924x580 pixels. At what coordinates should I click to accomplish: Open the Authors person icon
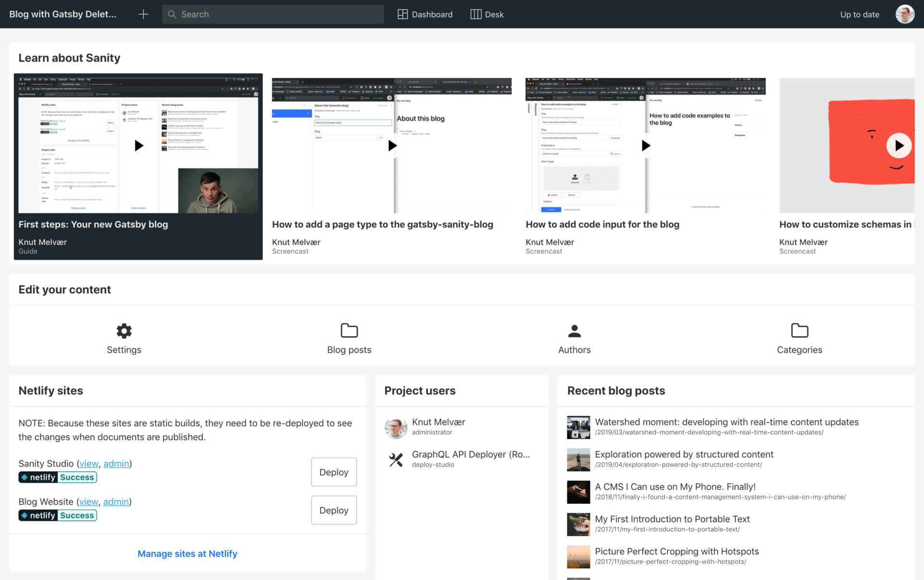click(x=574, y=331)
